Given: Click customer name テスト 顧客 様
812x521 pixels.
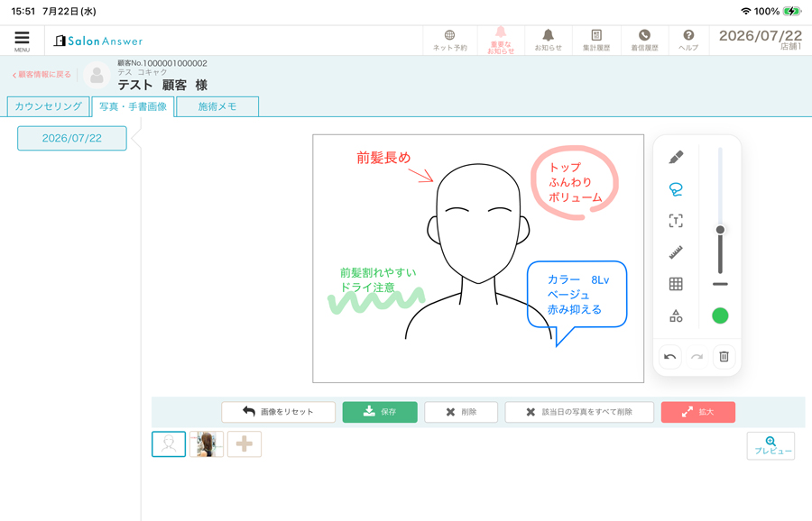Looking at the screenshot, I should 162,85.
